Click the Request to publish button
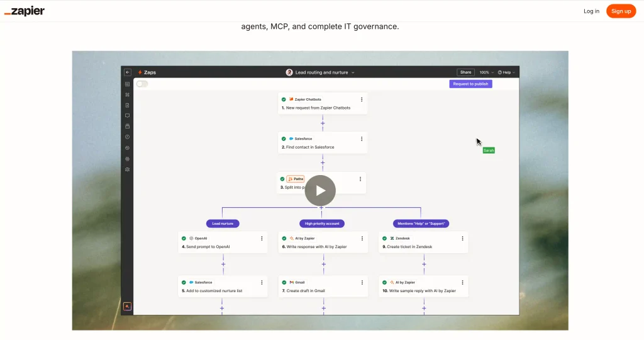The width and height of the screenshot is (644, 340). (x=470, y=84)
